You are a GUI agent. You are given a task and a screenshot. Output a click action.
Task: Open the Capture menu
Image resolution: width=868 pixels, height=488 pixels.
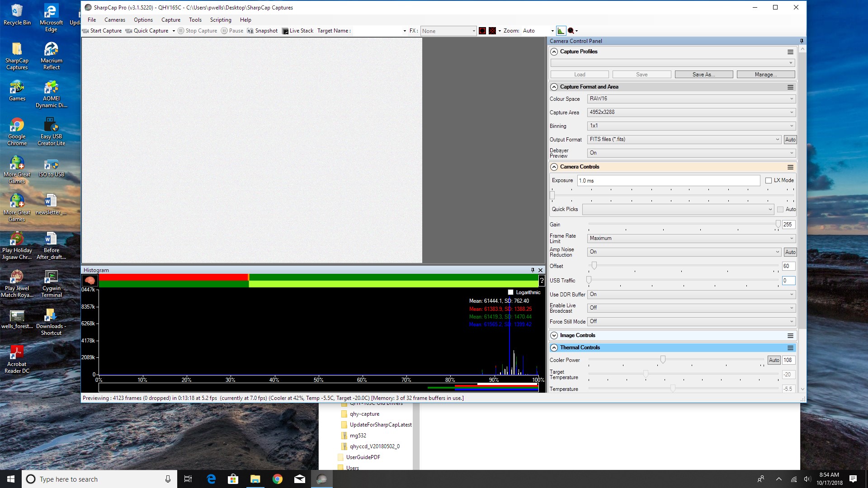[171, 20]
